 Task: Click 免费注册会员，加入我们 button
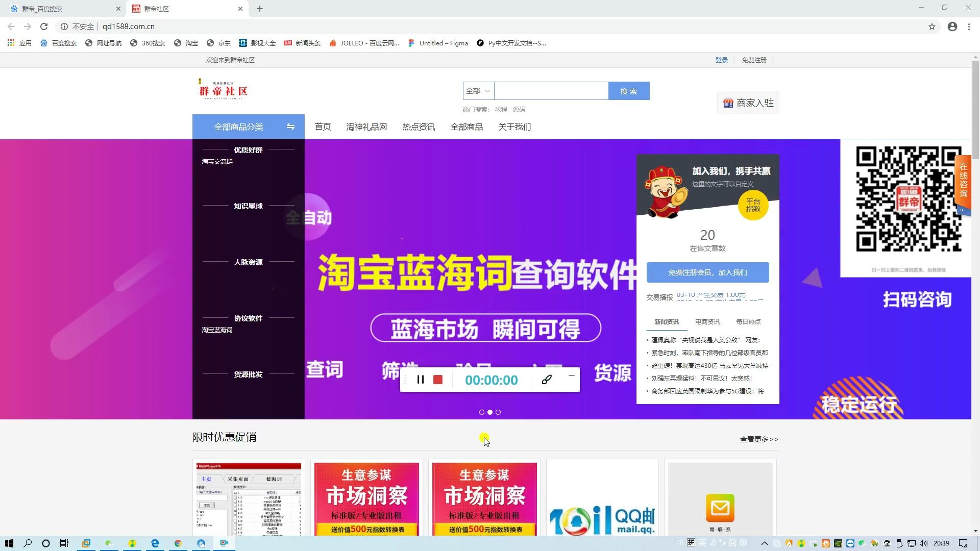(x=707, y=272)
